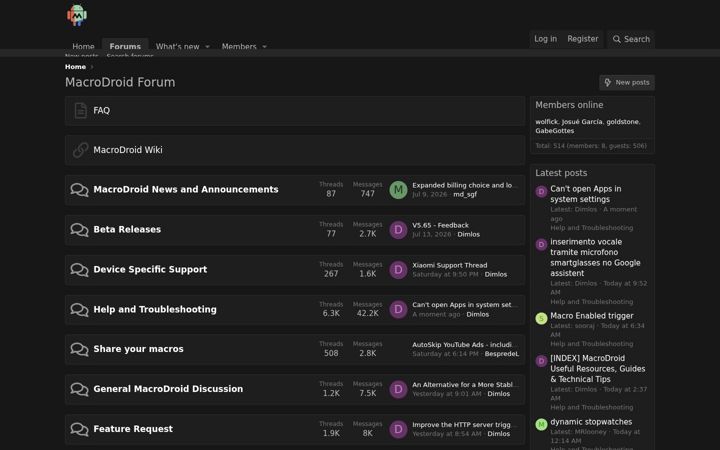Open the General MacroDroid Discussion forum
This screenshot has height=450, width=720.
(168, 389)
